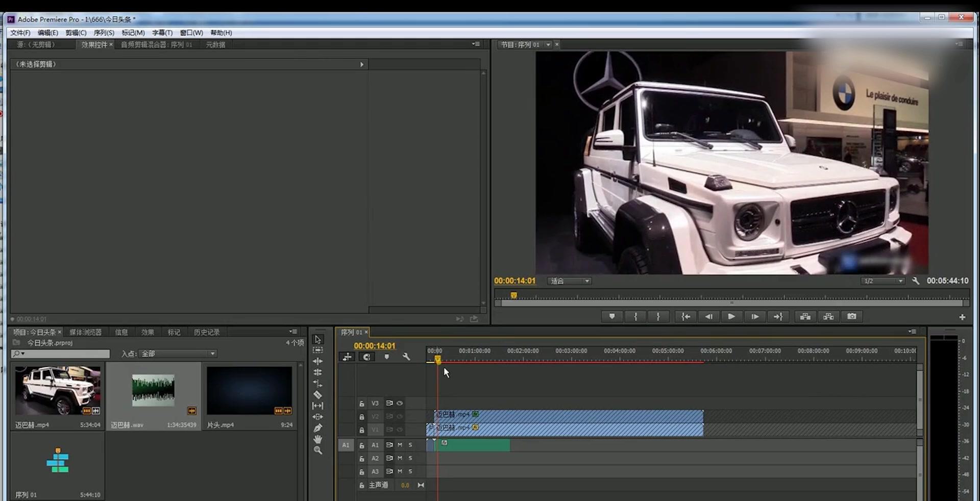Expand Effect Controls timeline view arrow
This screenshot has height=501, width=980.
(x=362, y=64)
